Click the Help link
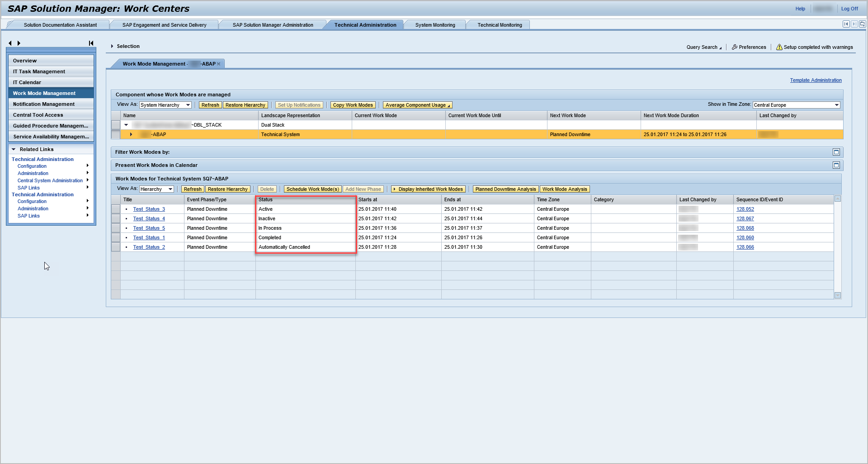This screenshot has width=868, height=464. [x=800, y=9]
